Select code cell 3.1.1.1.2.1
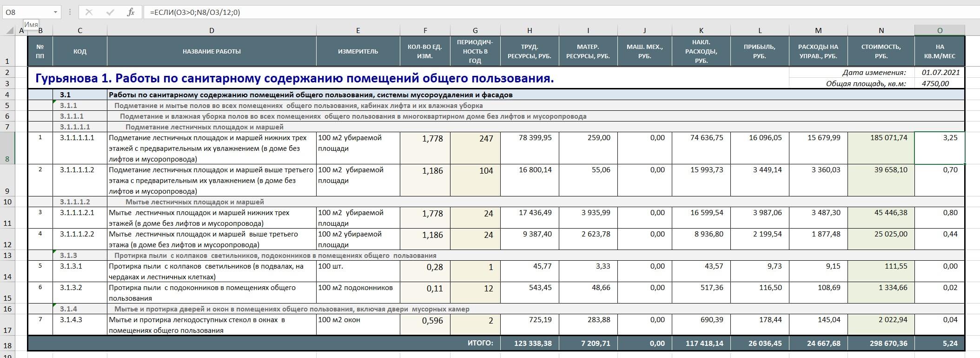Screen dimensions: 980x358 [x=80, y=218]
